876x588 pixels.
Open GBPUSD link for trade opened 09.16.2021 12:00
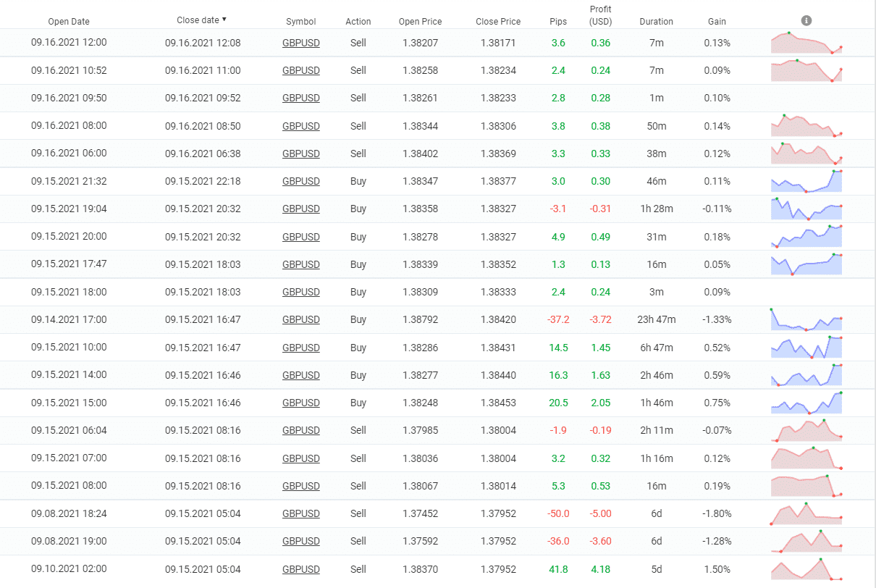coord(300,43)
